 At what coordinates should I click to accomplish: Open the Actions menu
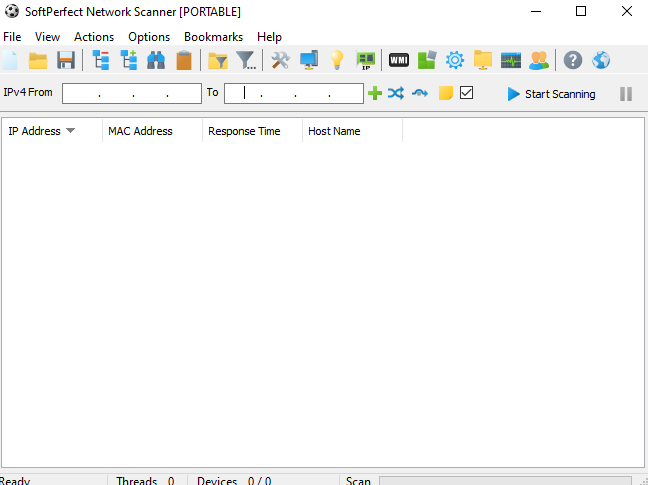tap(94, 37)
